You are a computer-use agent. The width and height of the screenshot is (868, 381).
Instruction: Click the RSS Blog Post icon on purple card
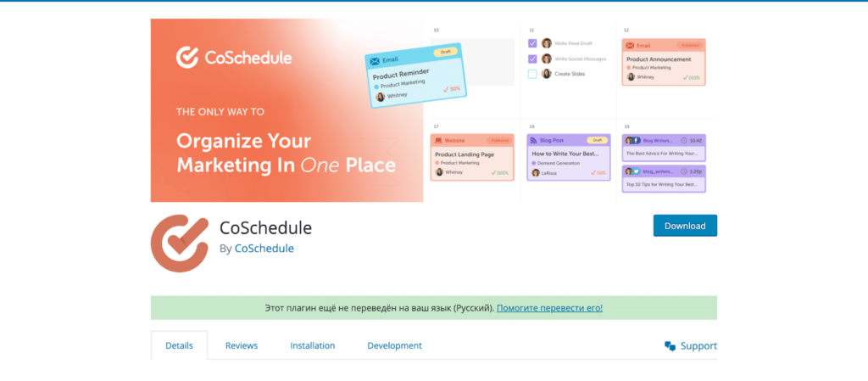pyautogui.click(x=533, y=140)
